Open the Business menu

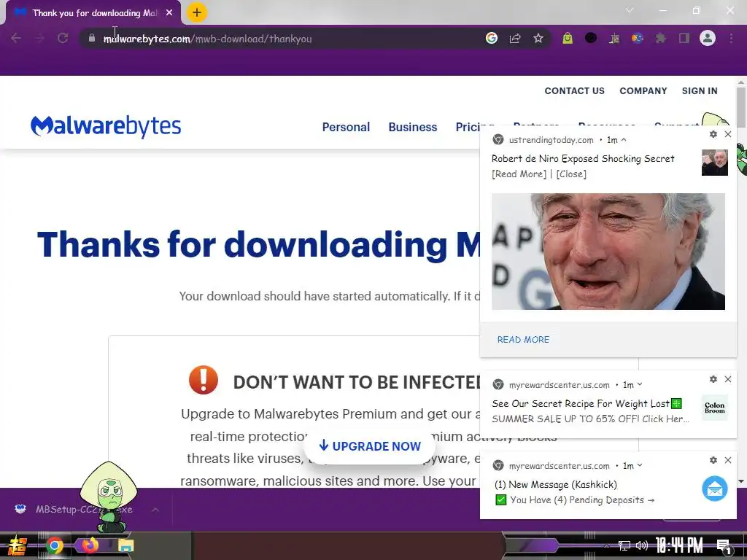click(413, 127)
